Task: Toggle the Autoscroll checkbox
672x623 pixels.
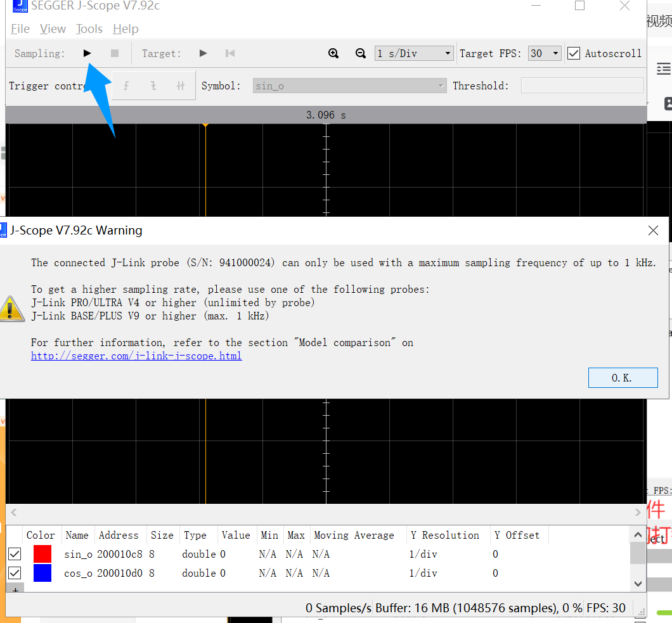Action: [574, 53]
